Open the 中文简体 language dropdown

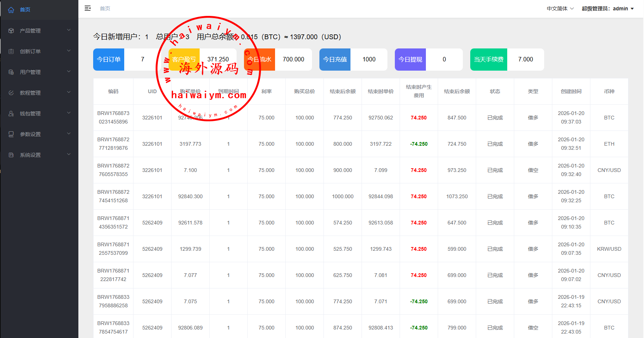click(560, 9)
